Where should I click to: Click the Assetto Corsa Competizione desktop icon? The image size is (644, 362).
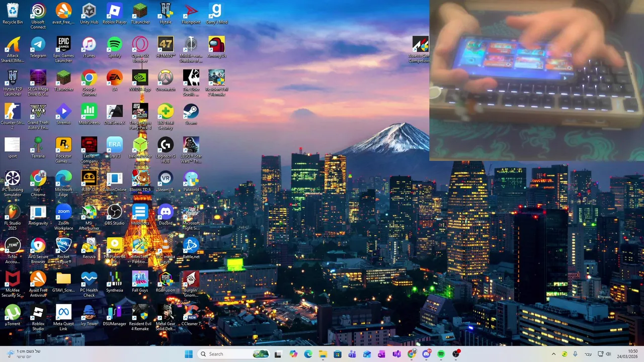point(421,50)
